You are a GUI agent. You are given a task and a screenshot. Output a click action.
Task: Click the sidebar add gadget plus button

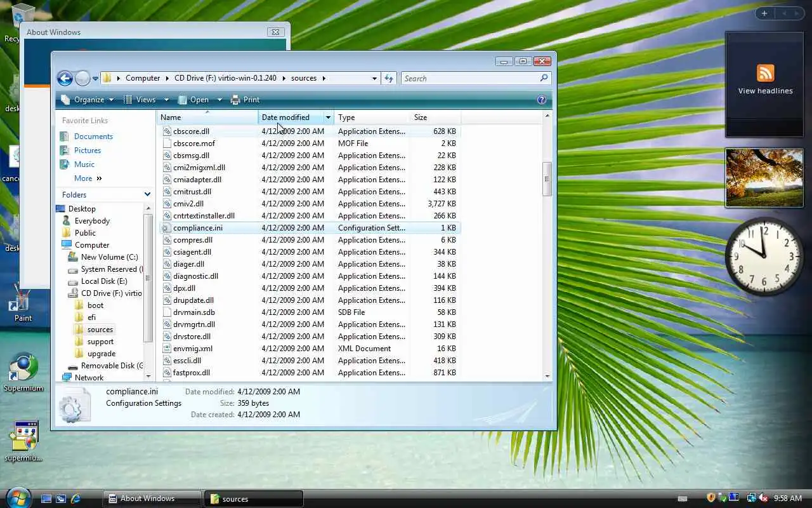coord(764,13)
